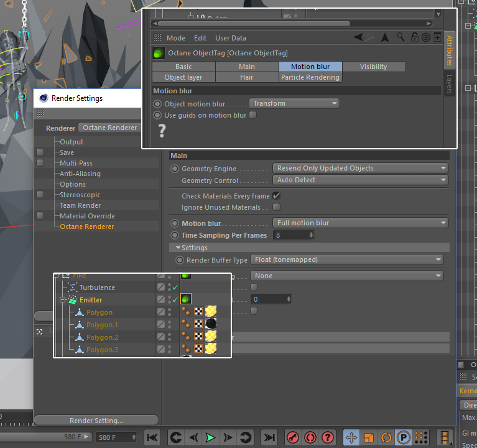Open Object motion blur Transform dropdown
Screen dimensions: 477x448
295,103
